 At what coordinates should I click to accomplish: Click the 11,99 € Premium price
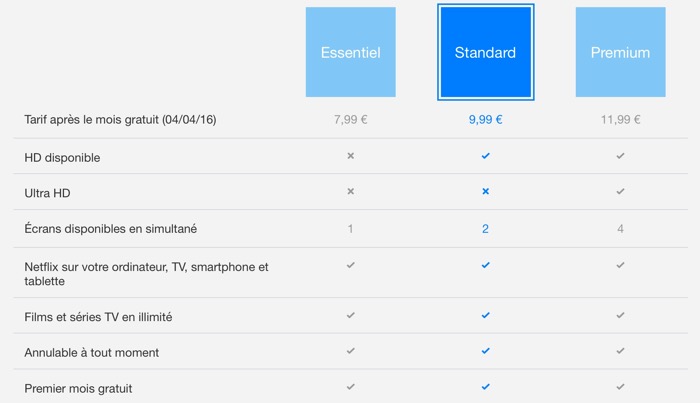tap(620, 120)
